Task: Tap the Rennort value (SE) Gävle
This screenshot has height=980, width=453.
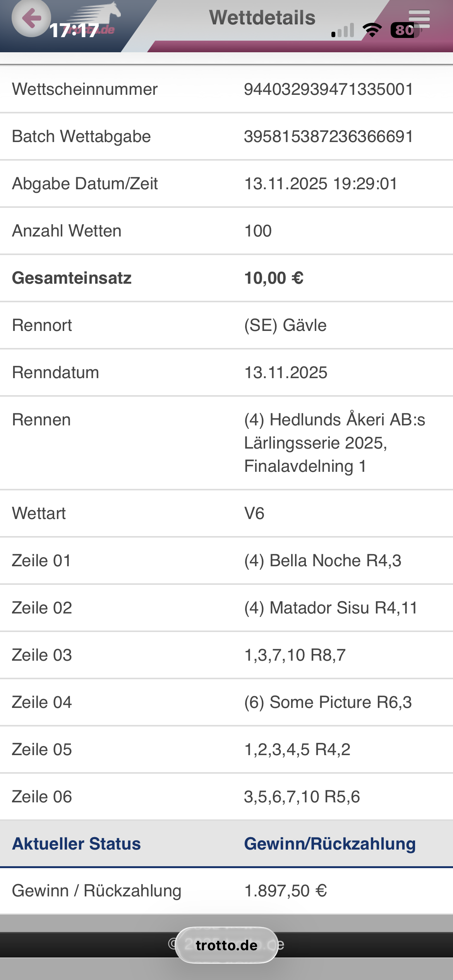Action: coord(285,326)
